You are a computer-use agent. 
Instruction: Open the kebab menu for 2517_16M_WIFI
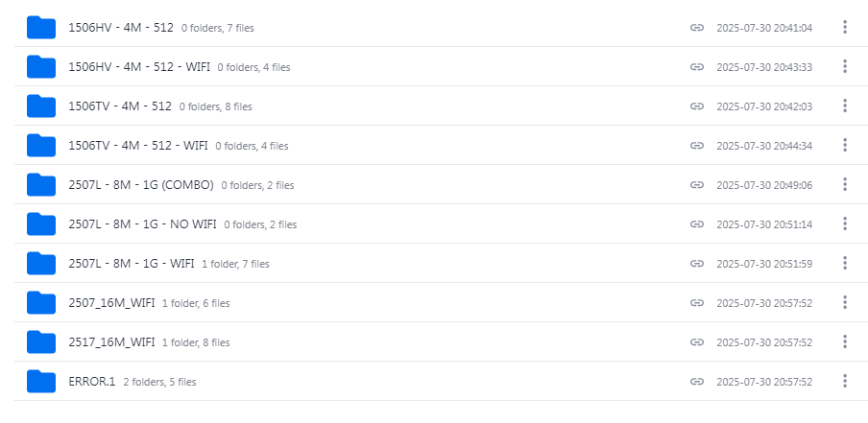coord(845,341)
